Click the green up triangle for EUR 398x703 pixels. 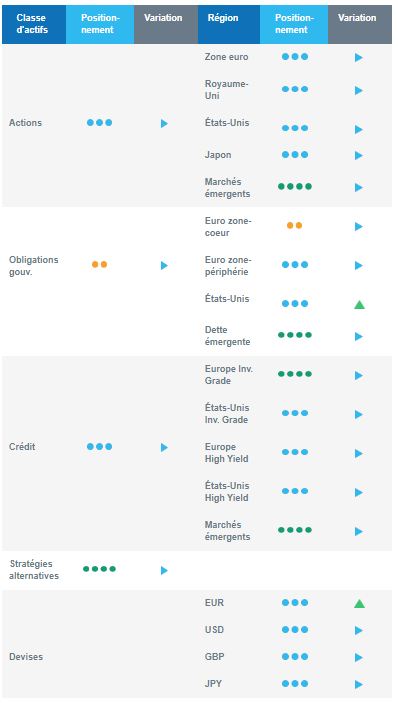click(x=359, y=603)
